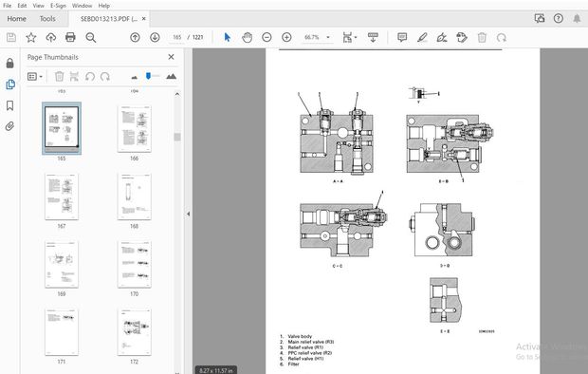Select page 166 thumbnail
The width and height of the screenshot is (588, 374).
coord(135,128)
